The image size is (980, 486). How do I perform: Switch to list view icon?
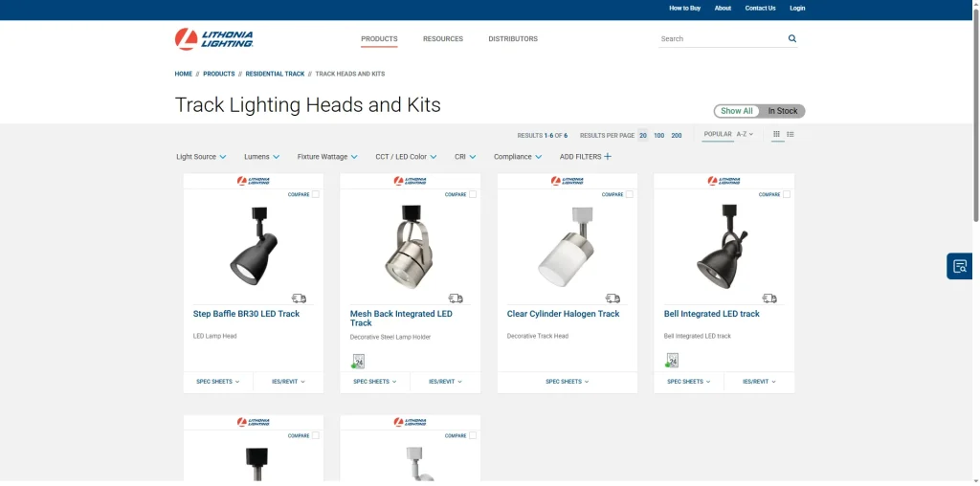(x=790, y=134)
